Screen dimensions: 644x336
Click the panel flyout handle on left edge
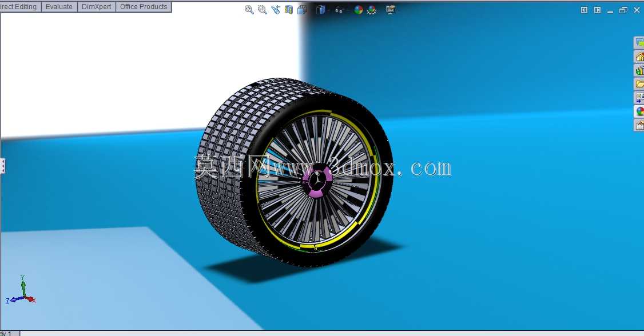(x=2, y=166)
